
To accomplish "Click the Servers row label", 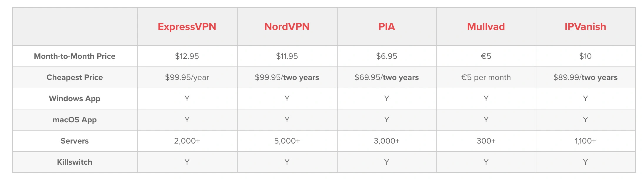I will pyautogui.click(x=75, y=141).
